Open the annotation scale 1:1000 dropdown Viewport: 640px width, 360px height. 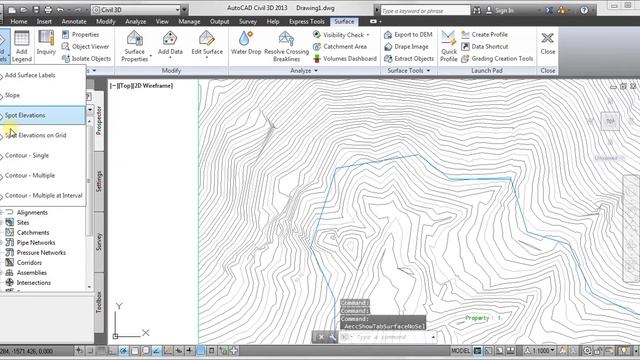(x=540, y=351)
